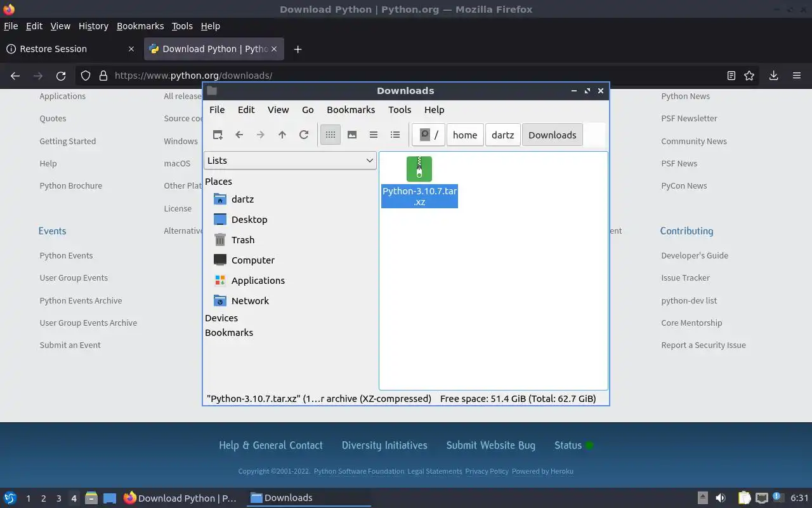The height and width of the screenshot is (508, 812).
Task: Open Firefox Tools menu
Action: [x=182, y=26]
